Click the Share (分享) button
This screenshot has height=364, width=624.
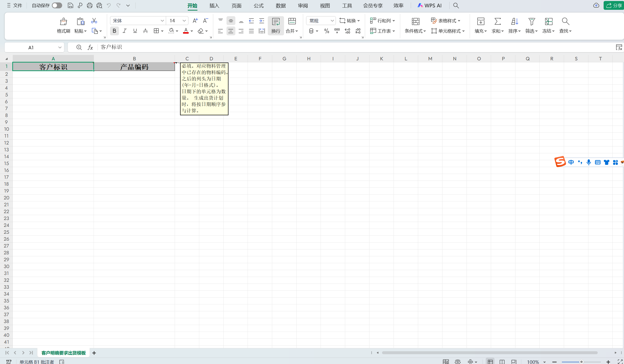pos(614,5)
